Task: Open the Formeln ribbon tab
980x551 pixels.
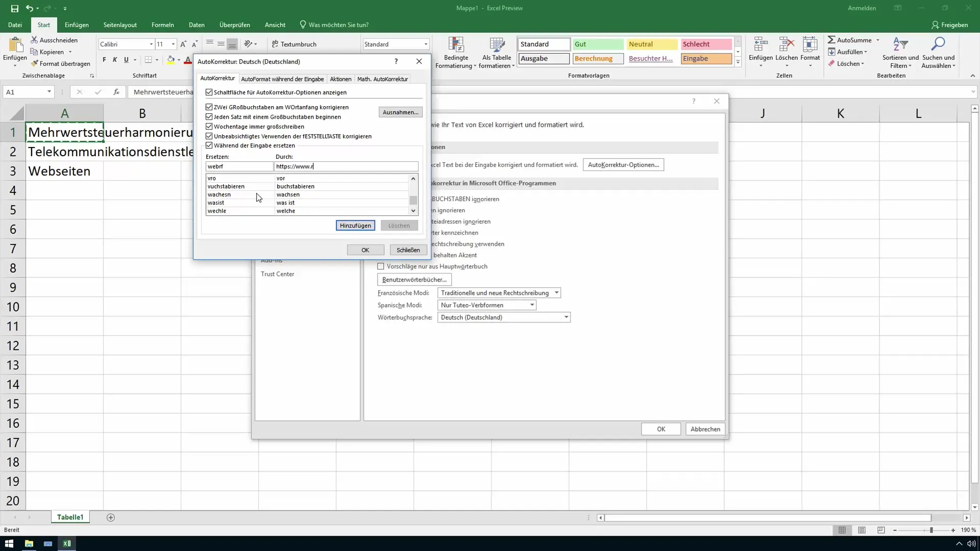Action: point(162,24)
